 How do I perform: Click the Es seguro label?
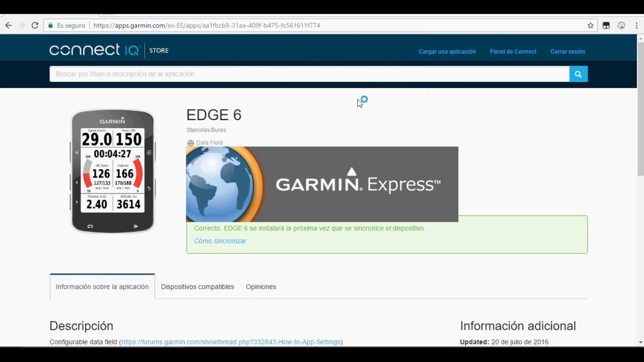click(x=71, y=25)
